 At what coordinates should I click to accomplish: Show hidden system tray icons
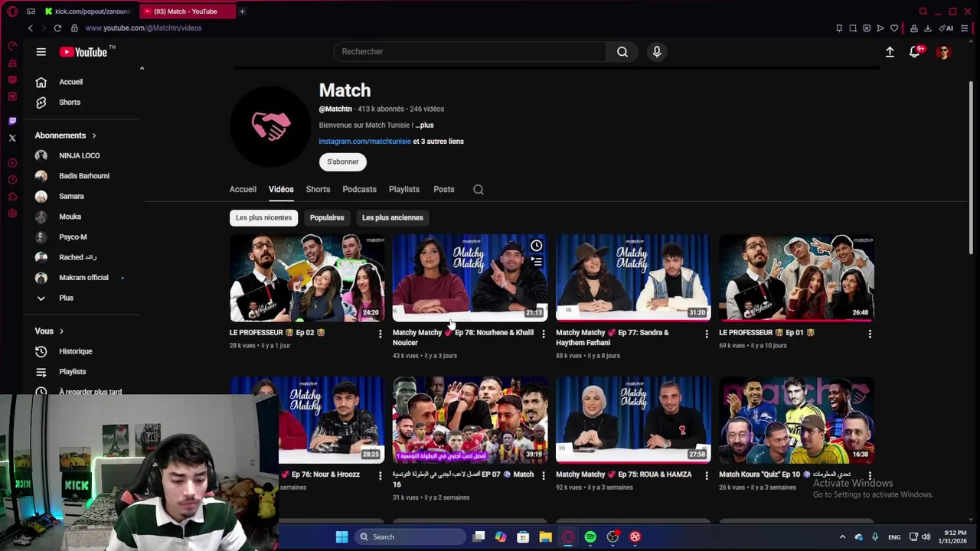(x=842, y=537)
